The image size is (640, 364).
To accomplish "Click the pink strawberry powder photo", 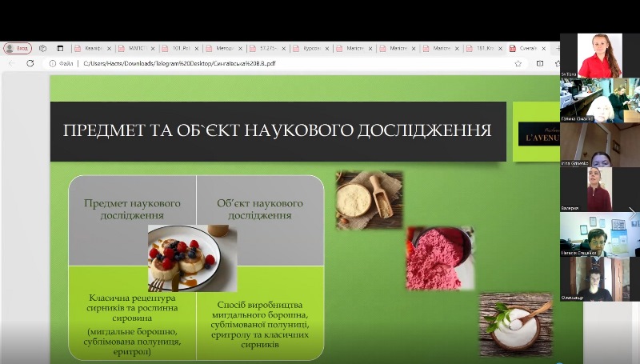I will [441, 258].
